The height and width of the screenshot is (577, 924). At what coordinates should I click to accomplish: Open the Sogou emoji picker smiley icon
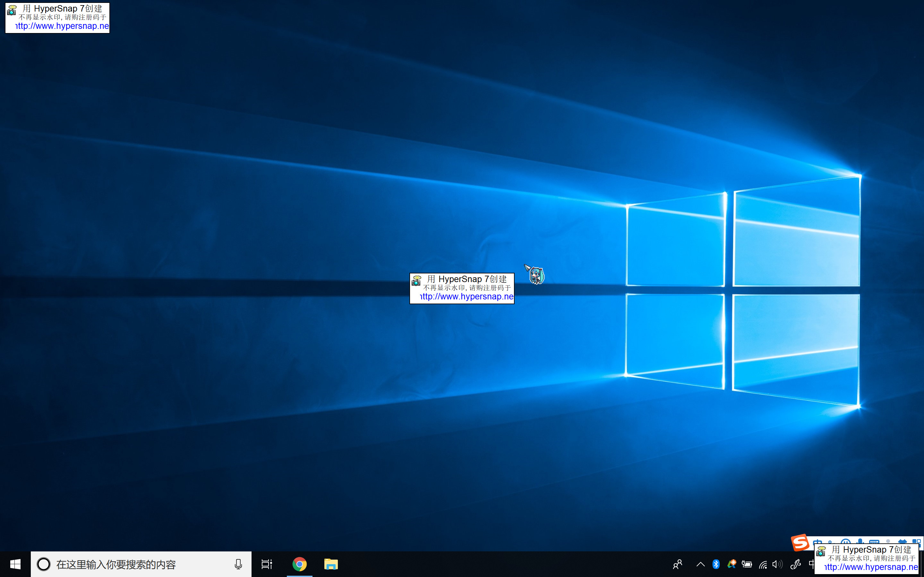point(846,542)
